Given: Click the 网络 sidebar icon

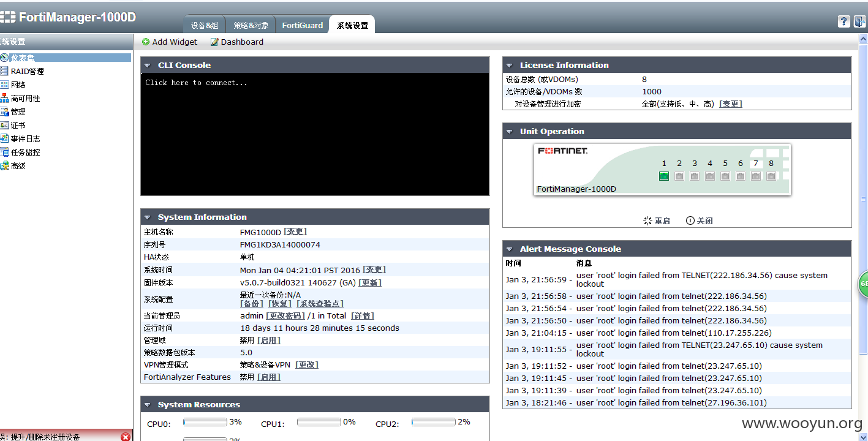Looking at the screenshot, I should (4, 85).
